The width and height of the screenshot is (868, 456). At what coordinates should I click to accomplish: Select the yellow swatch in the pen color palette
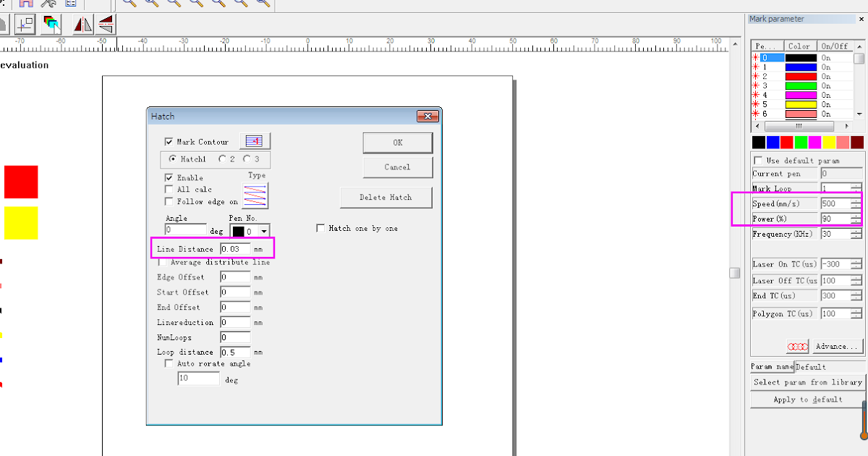829,142
